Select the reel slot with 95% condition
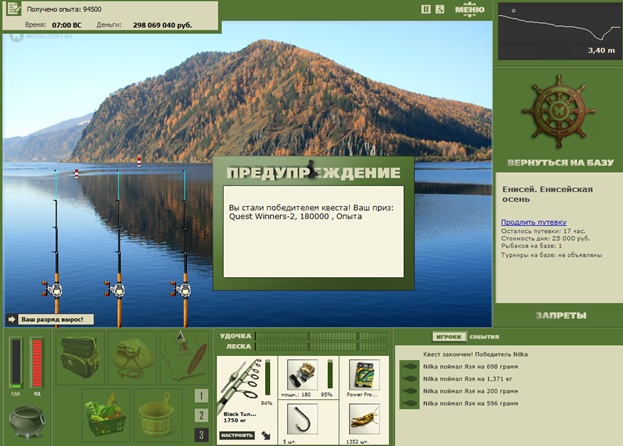The image size is (623, 446). (x=308, y=377)
